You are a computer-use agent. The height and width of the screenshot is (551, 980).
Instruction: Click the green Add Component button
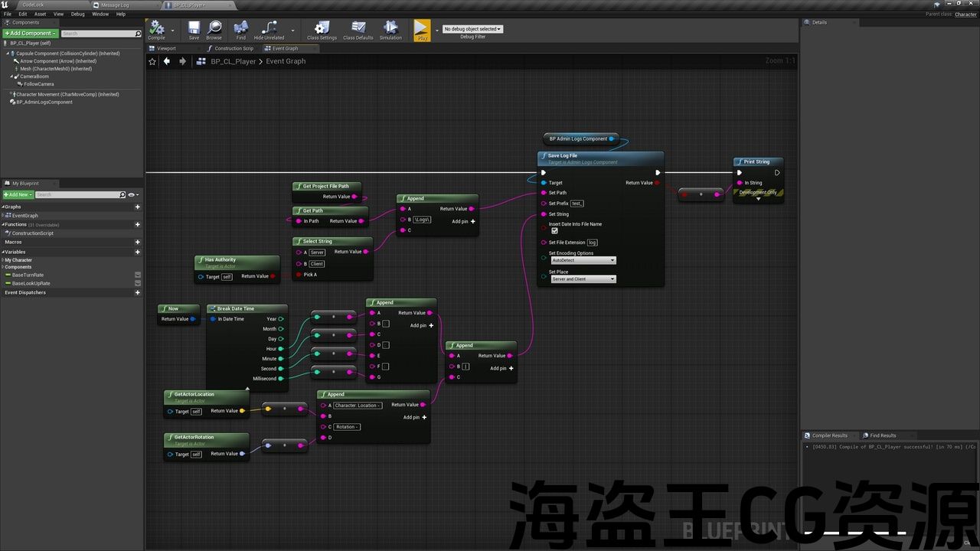tap(30, 34)
